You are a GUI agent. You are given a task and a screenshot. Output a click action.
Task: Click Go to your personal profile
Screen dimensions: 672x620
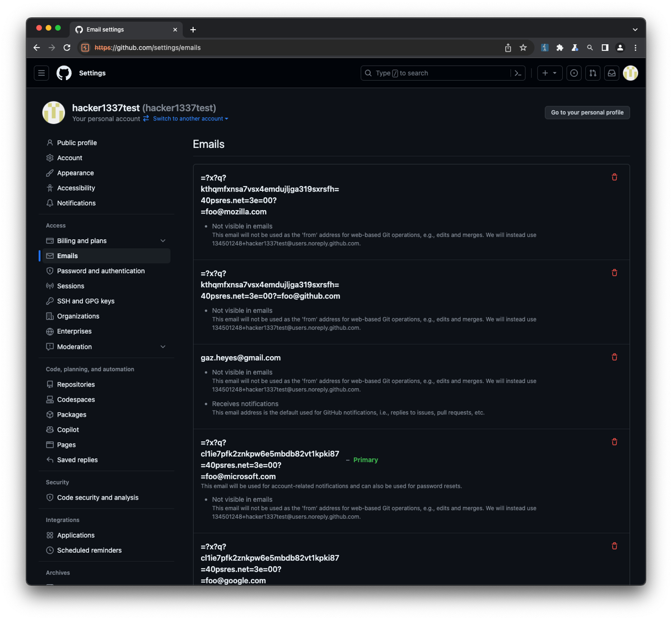(587, 112)
